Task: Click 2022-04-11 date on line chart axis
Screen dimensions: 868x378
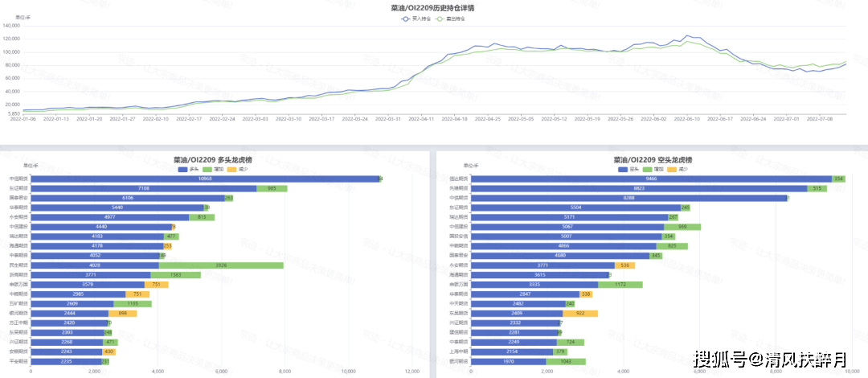Action: [x=421, y=118]
